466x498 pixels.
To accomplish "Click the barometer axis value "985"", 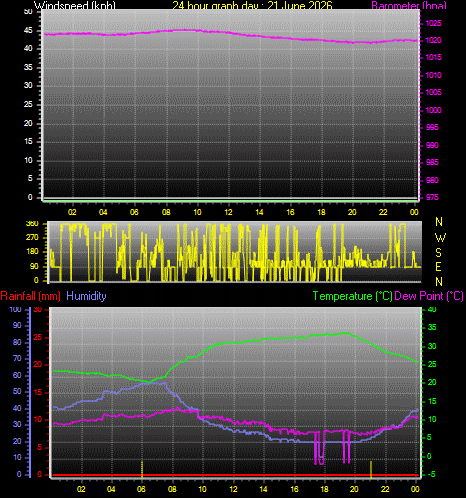I will (432, 162).
